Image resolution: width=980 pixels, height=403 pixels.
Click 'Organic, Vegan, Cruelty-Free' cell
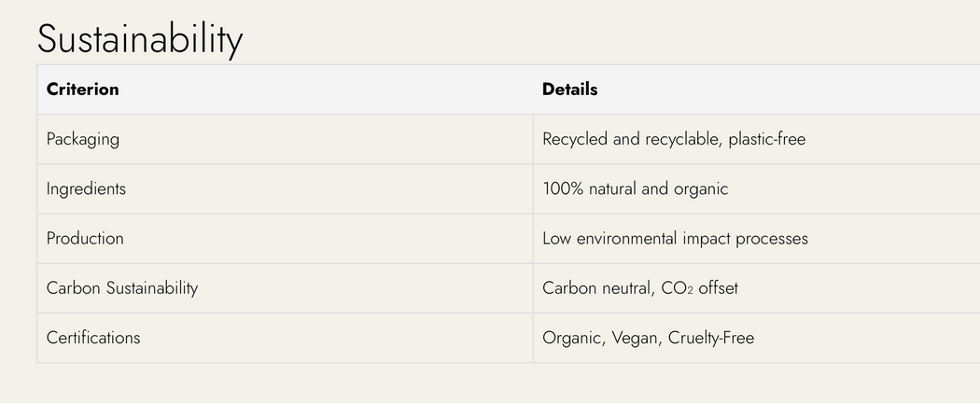point(648,337)
